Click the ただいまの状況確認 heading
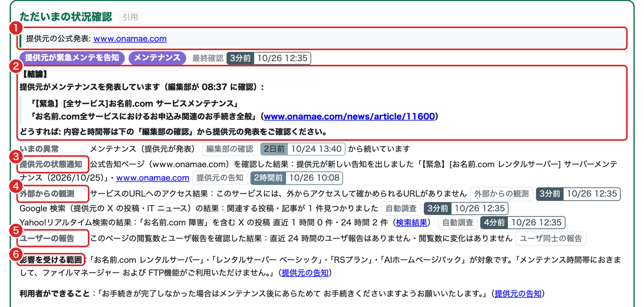Image resolution: width=644 pixels, height=307 pixels. (66, 17)
